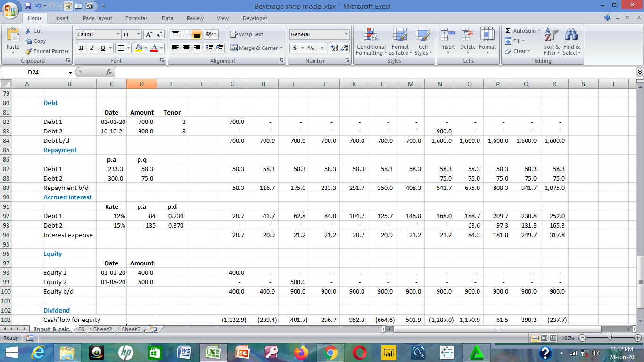644x362 pixels.
Task: Open the General number format dropdown
Action: click(x=345, y=34)
